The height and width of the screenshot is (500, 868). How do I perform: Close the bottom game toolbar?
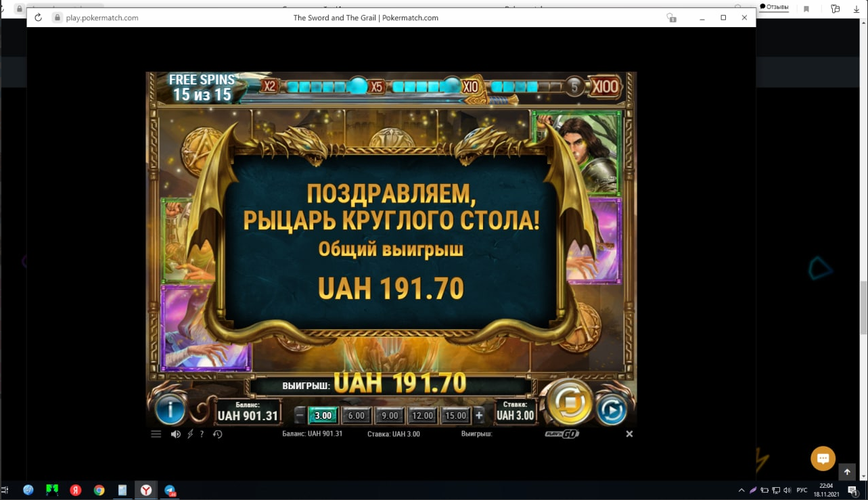629,434
